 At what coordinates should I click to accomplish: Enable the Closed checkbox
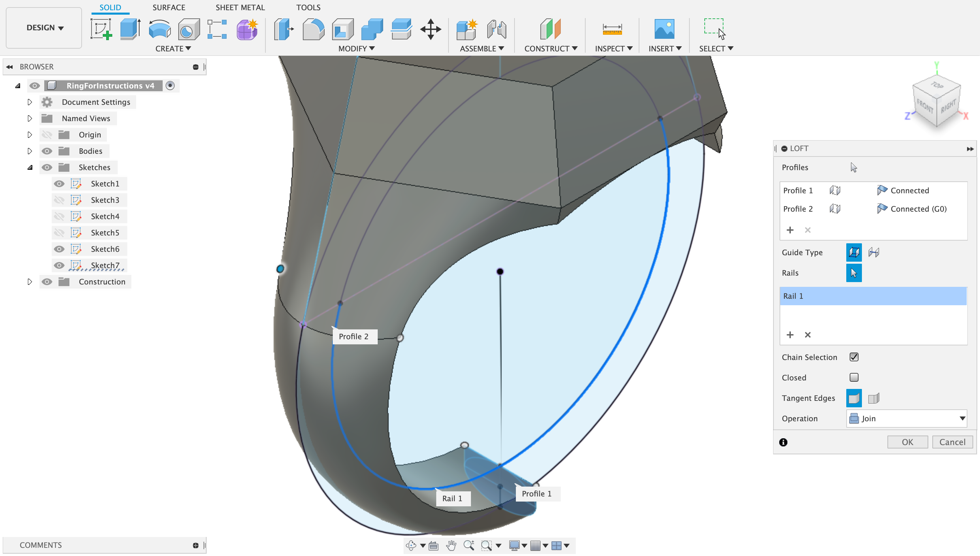click(x=854, y=377)
